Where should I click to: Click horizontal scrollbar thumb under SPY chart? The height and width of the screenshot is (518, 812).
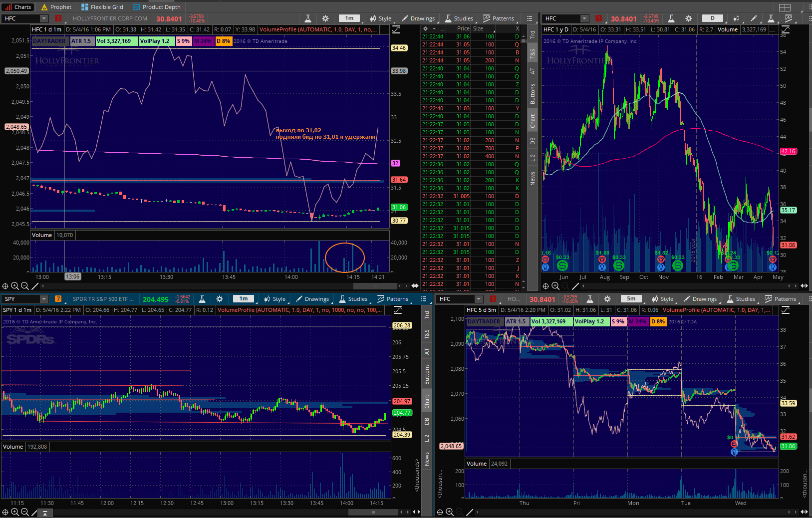point(373,512)
